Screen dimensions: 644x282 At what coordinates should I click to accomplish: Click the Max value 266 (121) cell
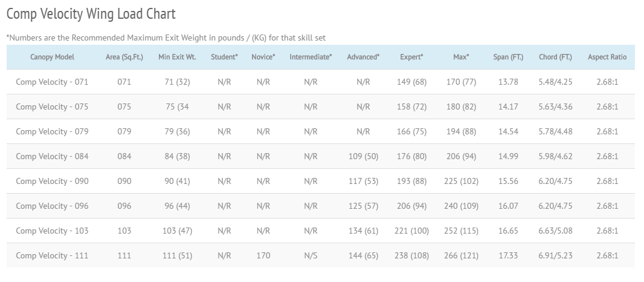click(461, 255)
